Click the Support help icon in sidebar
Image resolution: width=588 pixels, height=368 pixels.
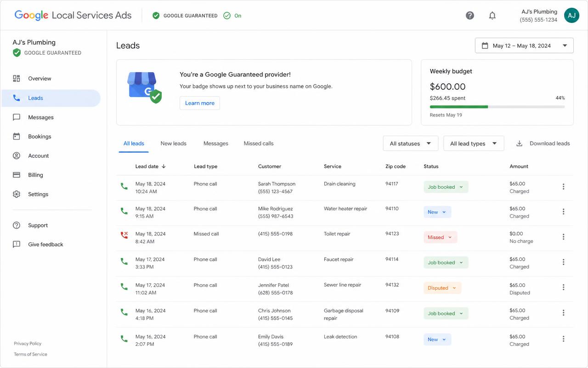[17, 225]
